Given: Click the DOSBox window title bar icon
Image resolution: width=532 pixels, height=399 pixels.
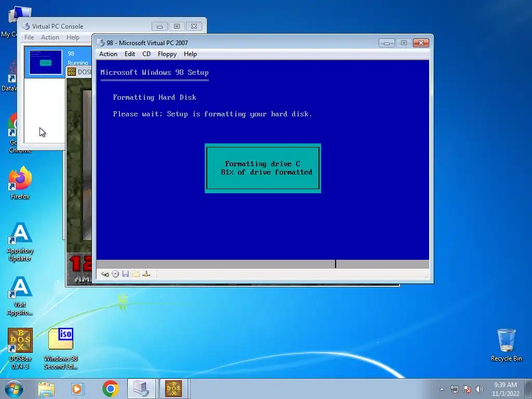Looking at the screenshot, I should 72,72.
